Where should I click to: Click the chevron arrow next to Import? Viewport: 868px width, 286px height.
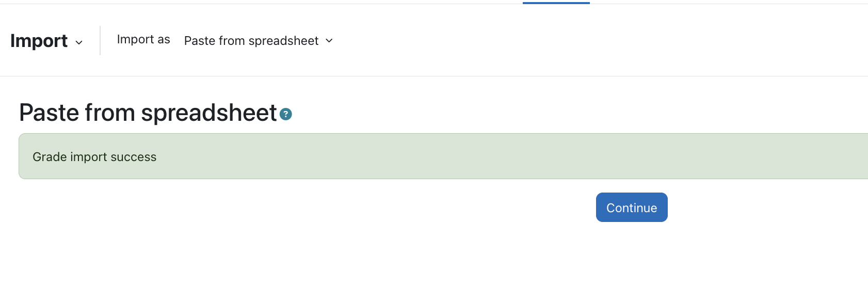click(x=79, y=42)
